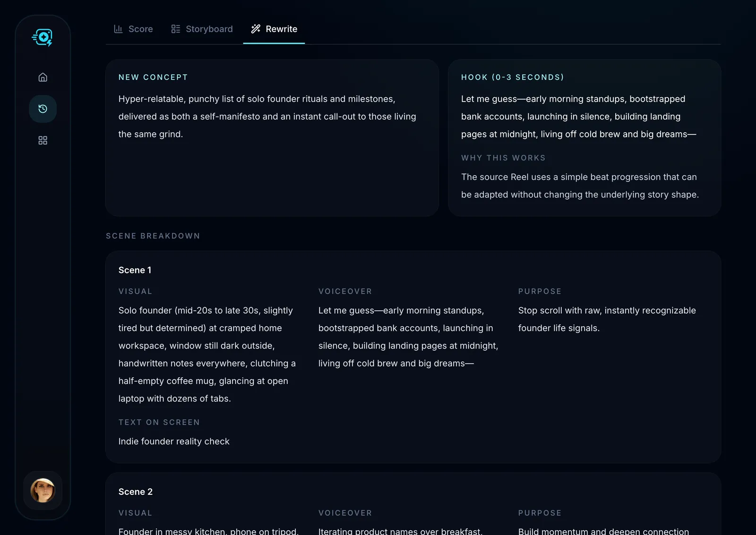Click the Scene 1 voiceover text
Viewport: 756px width, 535px height.
tap(408, 337)
